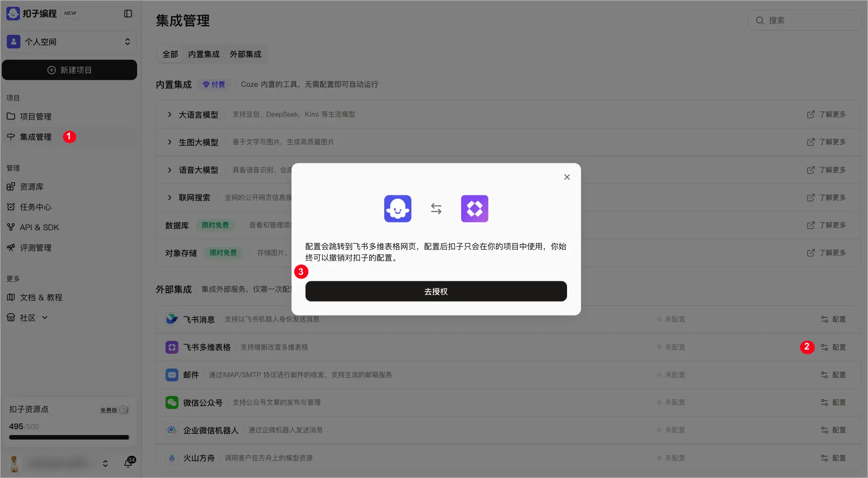The image size is (868, 478).
Task: Click the 飞书消息 icon
Action: point(172,319)
